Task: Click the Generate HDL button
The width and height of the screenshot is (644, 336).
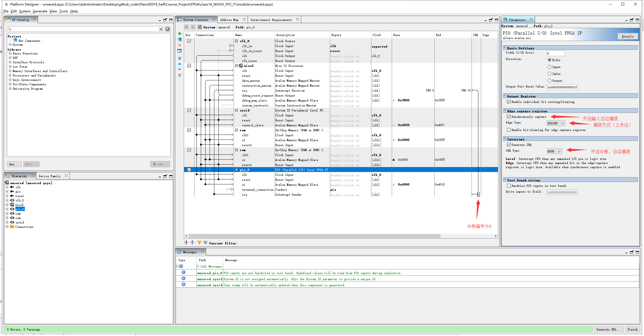Action: [x=609, y=329]
